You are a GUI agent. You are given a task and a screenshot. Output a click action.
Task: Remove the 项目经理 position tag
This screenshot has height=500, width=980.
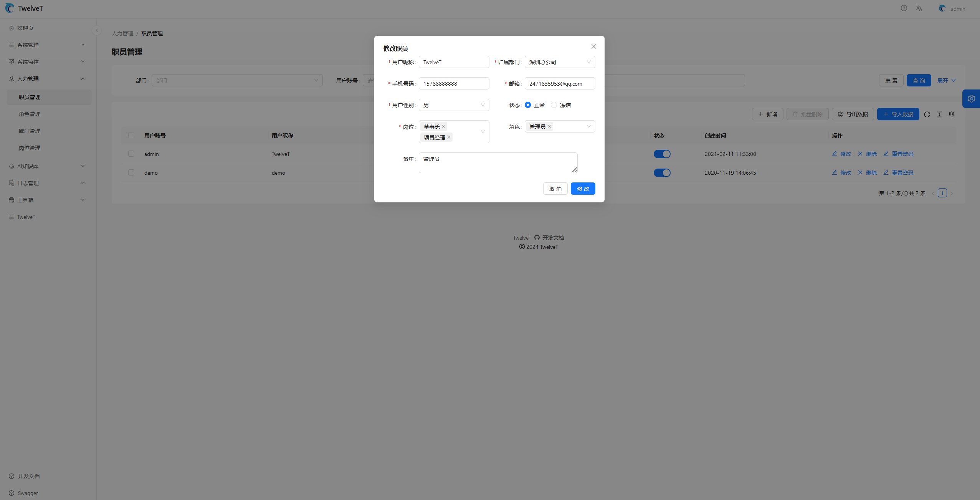(449, 137)
